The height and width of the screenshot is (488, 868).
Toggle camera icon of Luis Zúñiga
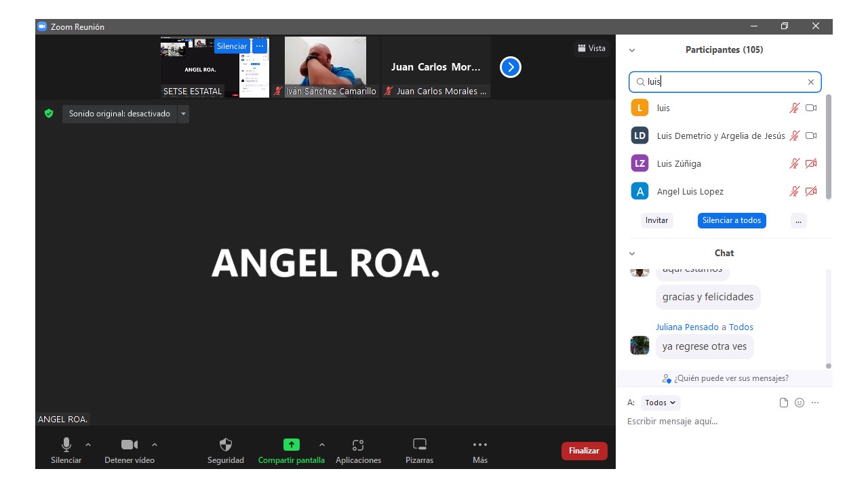tap(810, 163)
